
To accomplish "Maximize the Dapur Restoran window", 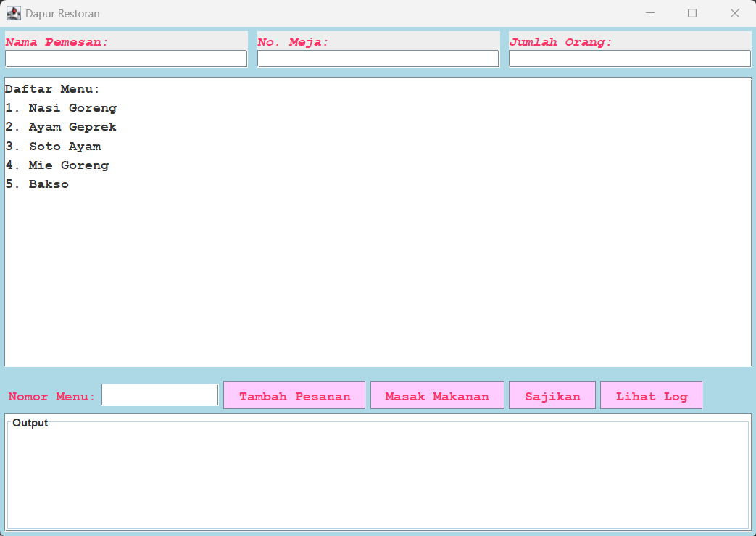I will pos(692,13).
